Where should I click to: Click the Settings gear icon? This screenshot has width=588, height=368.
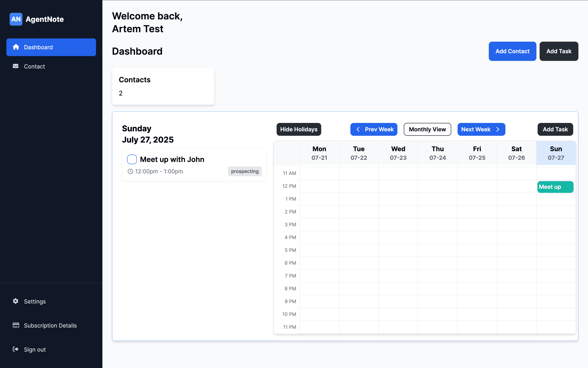(x=16, y=301)
